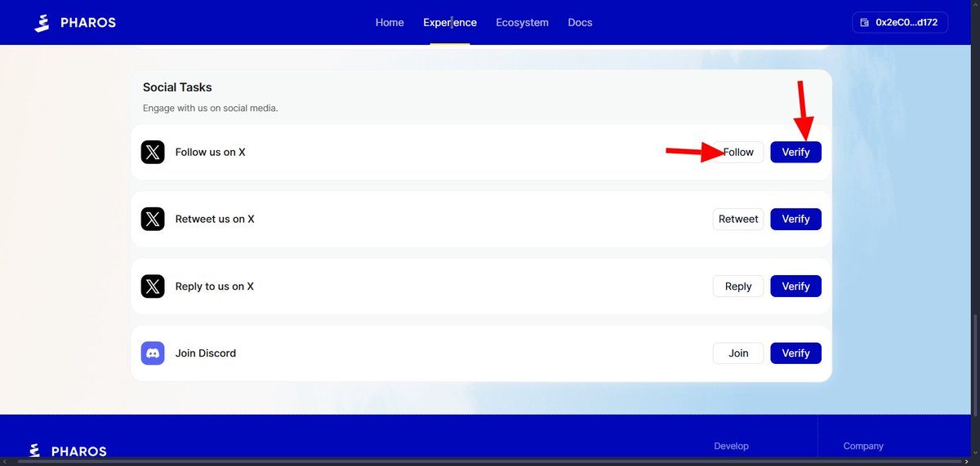Viewport: 980px width, 466px height.
Task: Verify the Retweet us on X task
Action: click(x=795, y=219)
